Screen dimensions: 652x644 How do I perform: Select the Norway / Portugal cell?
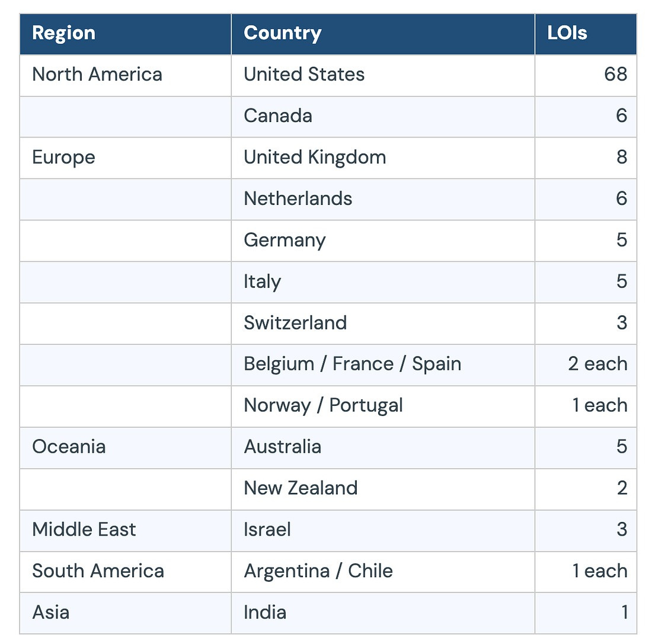[383, 406]
